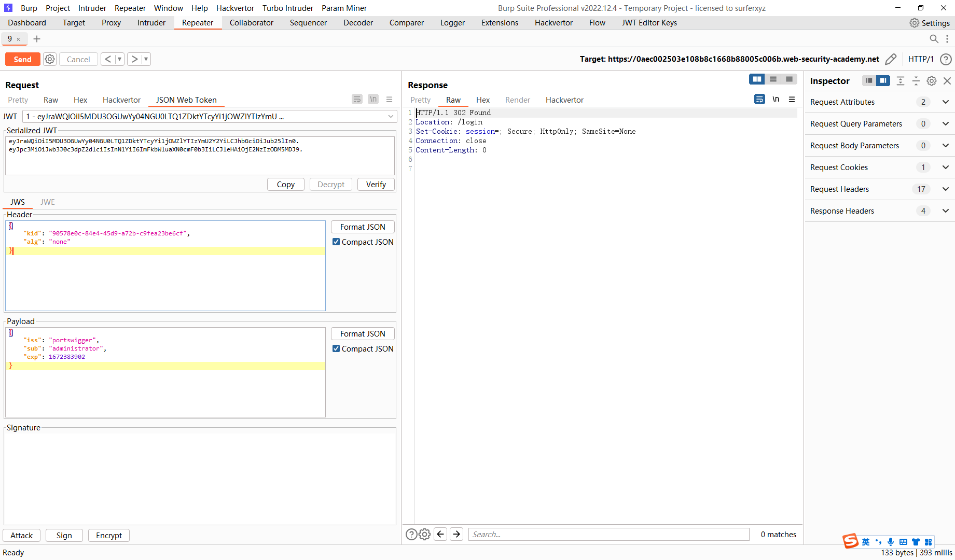
Task: Open request Hackvertor view tab
Action: click(121, 100)
